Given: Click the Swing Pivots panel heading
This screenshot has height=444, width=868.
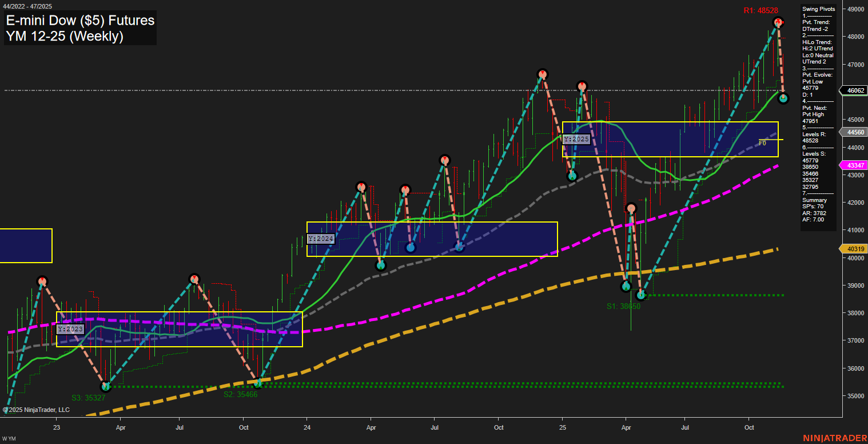Looking at the screenshot, I should tap(819, 9).
